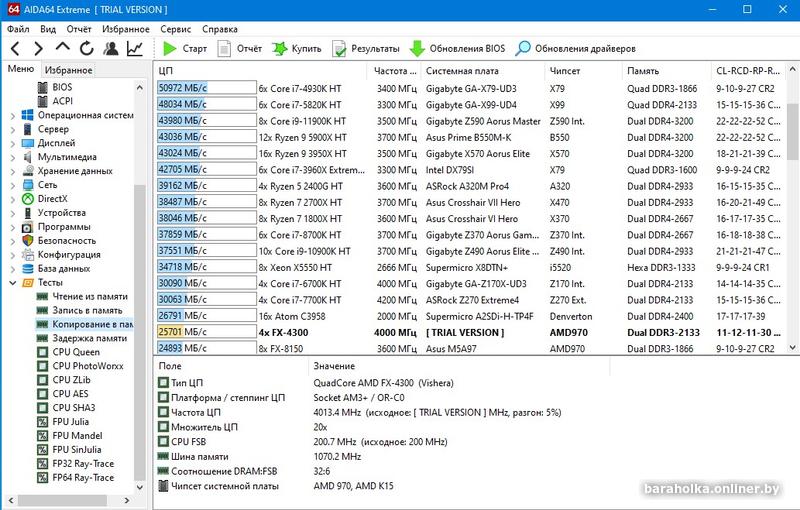Go forward with the right arrow icon
The height and width of the screenshot is (510, 800).
pos(38,49)
